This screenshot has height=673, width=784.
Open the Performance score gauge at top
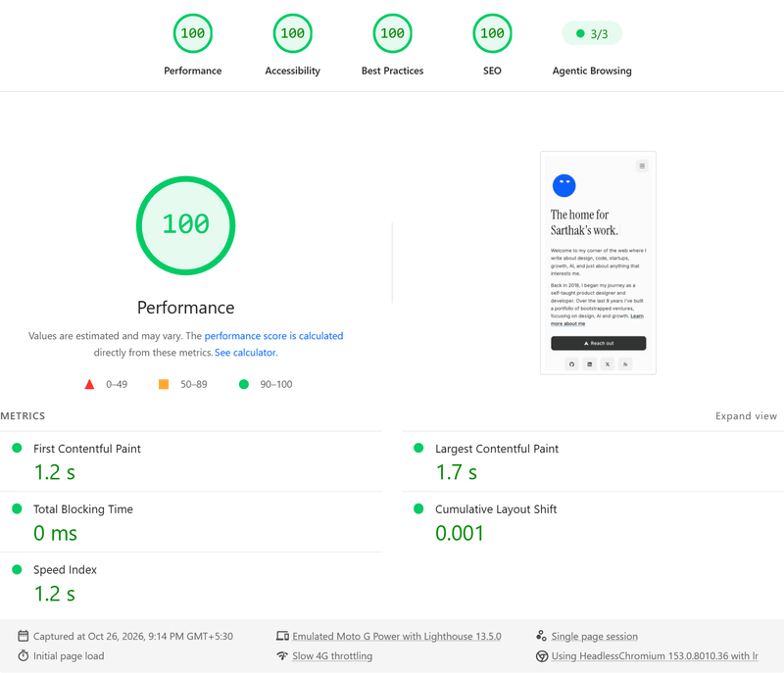pyautogui.click(x=192, y=33)
